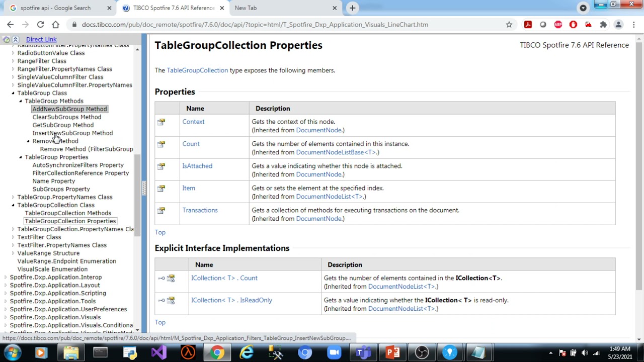This screenshot has height=362, width=644.
Task: Open OBS Studio from the taskbar
Action: 422,352
